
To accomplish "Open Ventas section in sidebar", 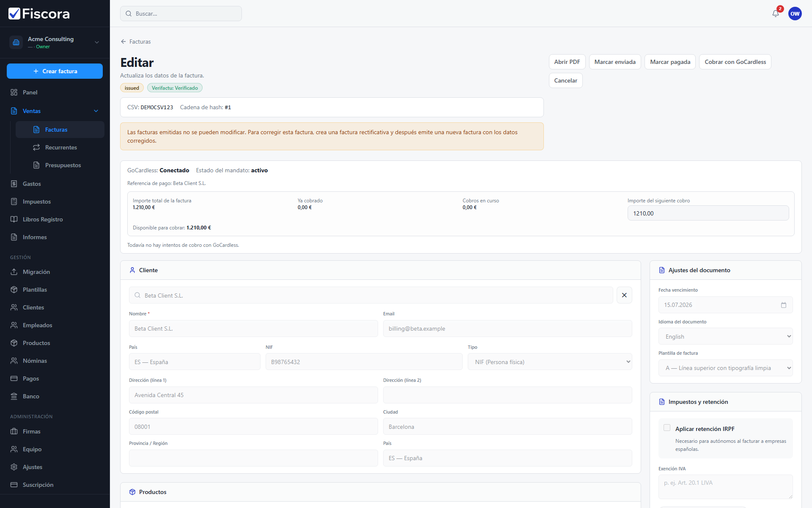I will coord(55,111).
